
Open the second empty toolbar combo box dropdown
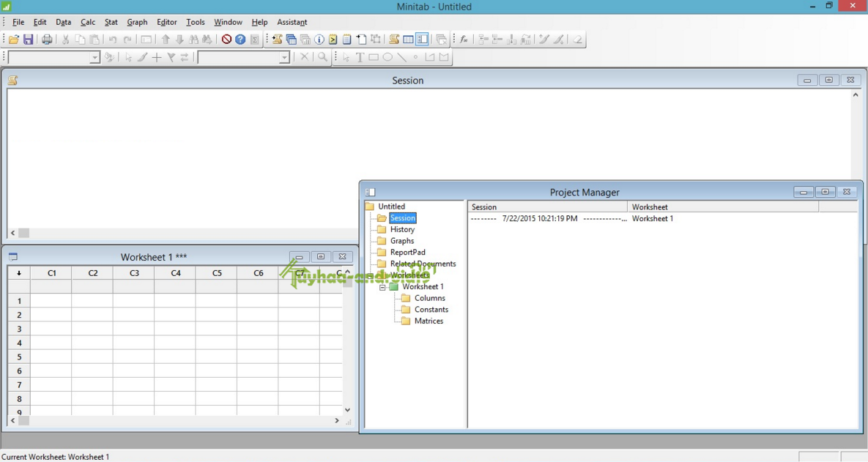[x=284, y=58]
